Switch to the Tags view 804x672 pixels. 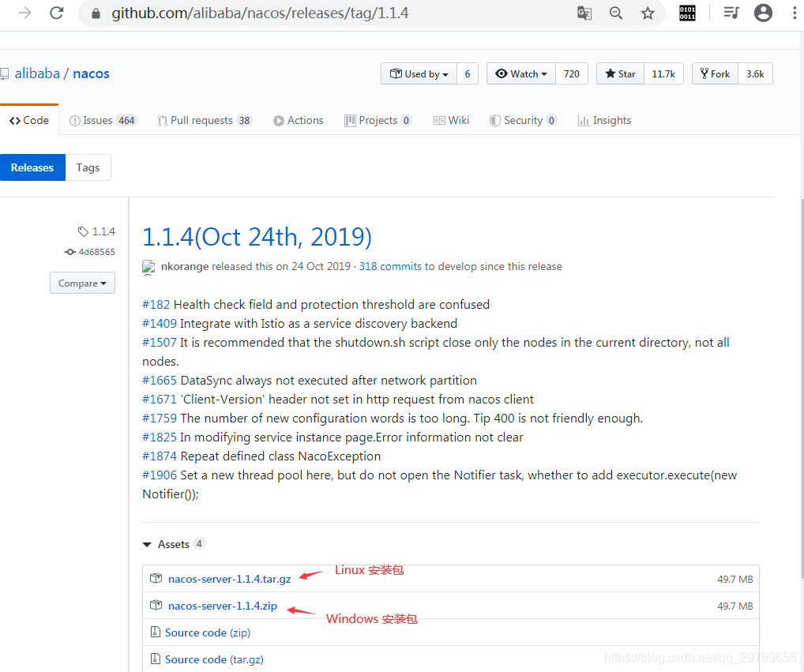[88, 167]
